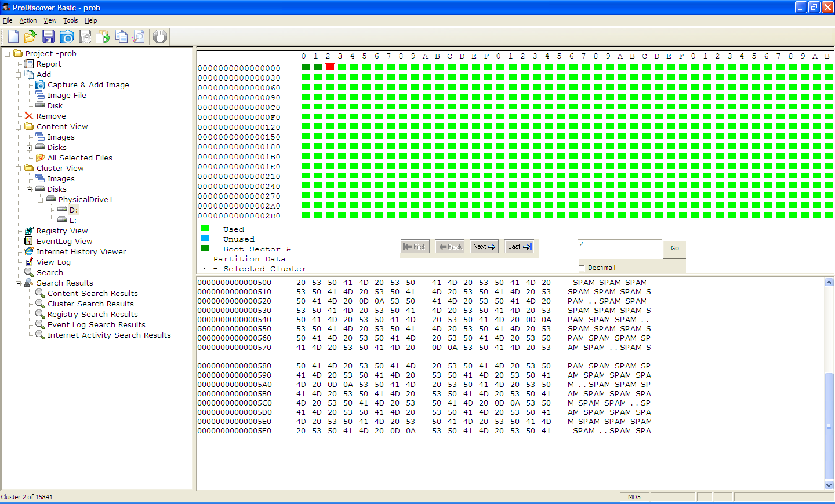This screenshot has height=504, width=835.
Task: Go to the Next cluster page
Action: (484, 247)
